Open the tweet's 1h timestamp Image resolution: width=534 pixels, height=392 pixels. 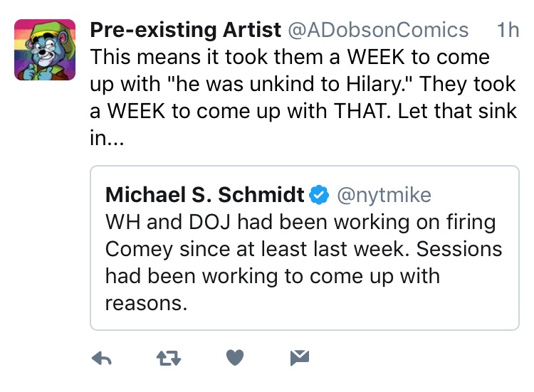[x=508, y=30]
